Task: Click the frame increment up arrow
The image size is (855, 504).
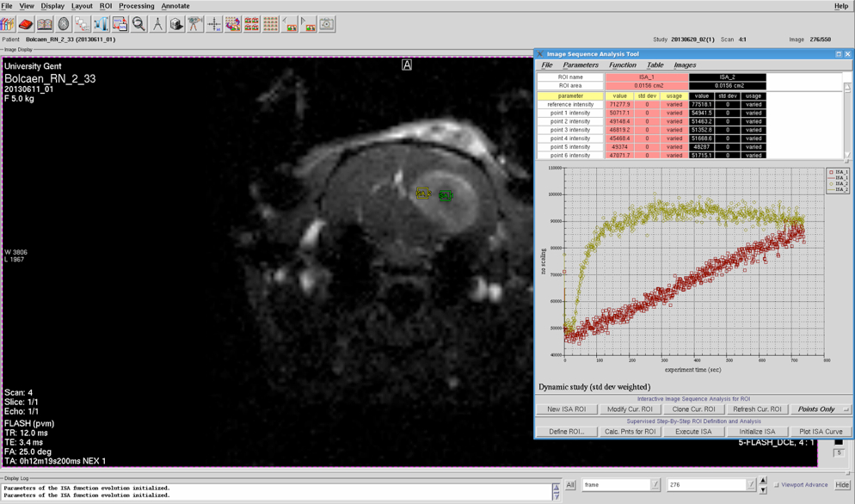Action: click(763, 481)
